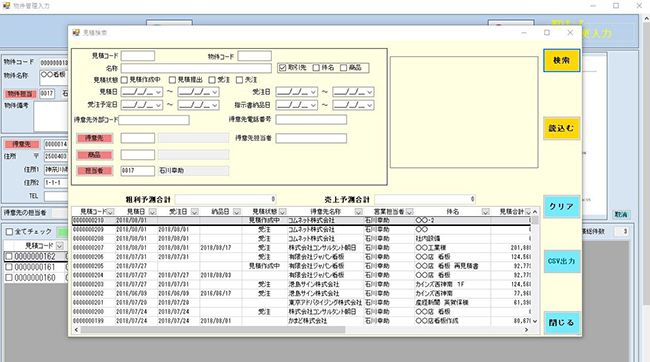Image resolution: width=650 pixels, height=362 pixels.
Task: Open 見積コード filter in background window list
Action: coord(60,246)
